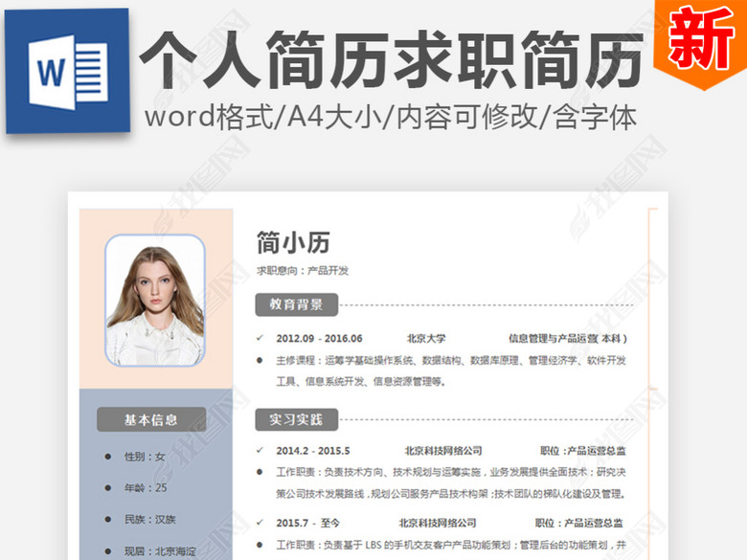Click the date range '2014.2 - 2015.5'
747x560 pixels.
click(x=313, y=451)
